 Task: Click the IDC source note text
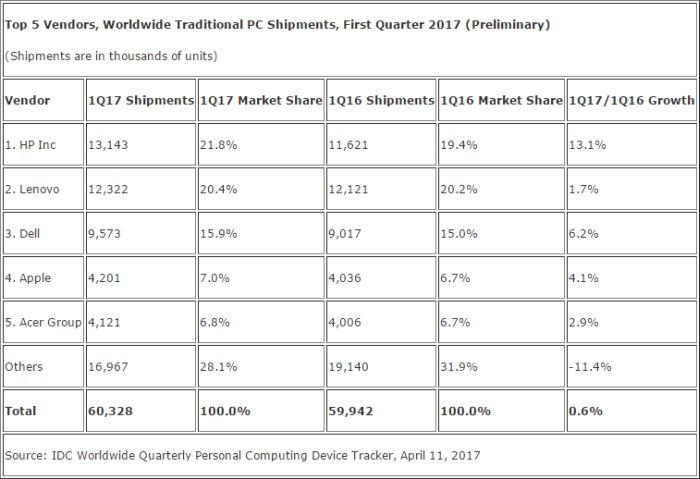pyautogui.click(x=242, y=455)
